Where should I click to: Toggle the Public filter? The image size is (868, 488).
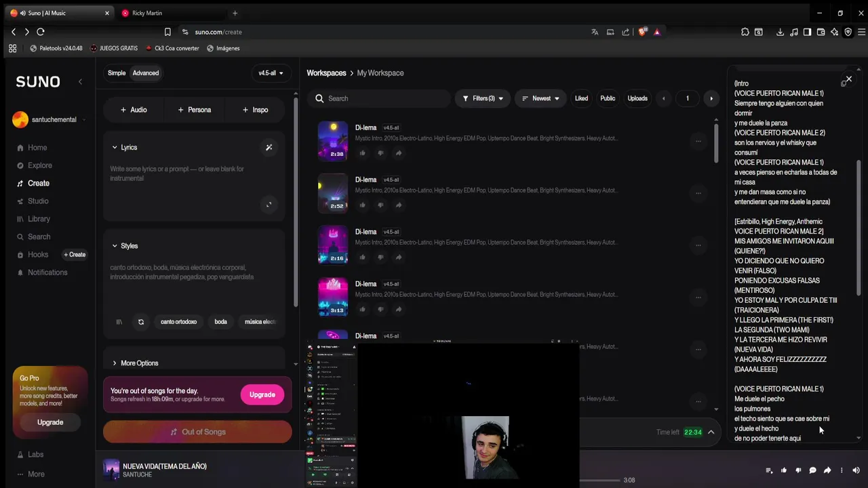pyautogui.click(x=608, y=98)
